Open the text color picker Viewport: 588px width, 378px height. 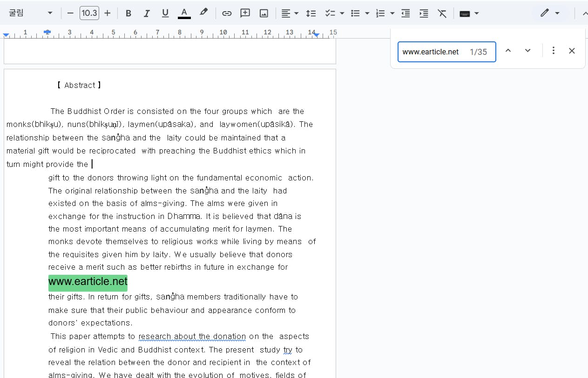click(x=184, y=13)
